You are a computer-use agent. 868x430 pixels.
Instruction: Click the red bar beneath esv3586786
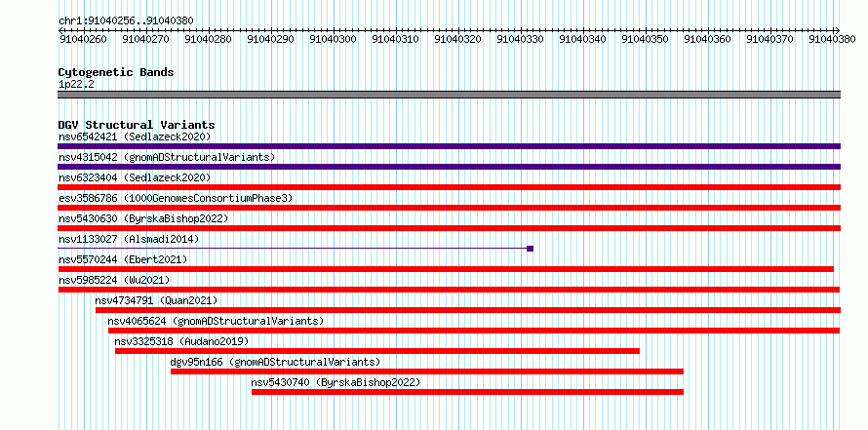tap(449, 208)
